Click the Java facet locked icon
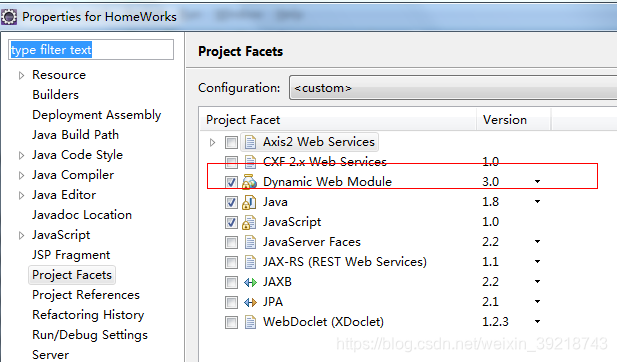The image size is (617, 362). [x=249, y=202]
